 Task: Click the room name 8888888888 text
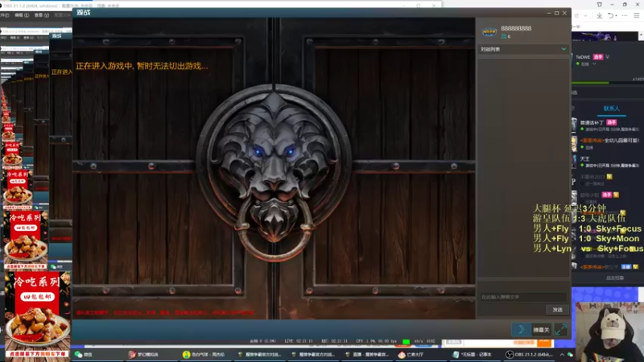pyautogui.click(x=516, y=28)
